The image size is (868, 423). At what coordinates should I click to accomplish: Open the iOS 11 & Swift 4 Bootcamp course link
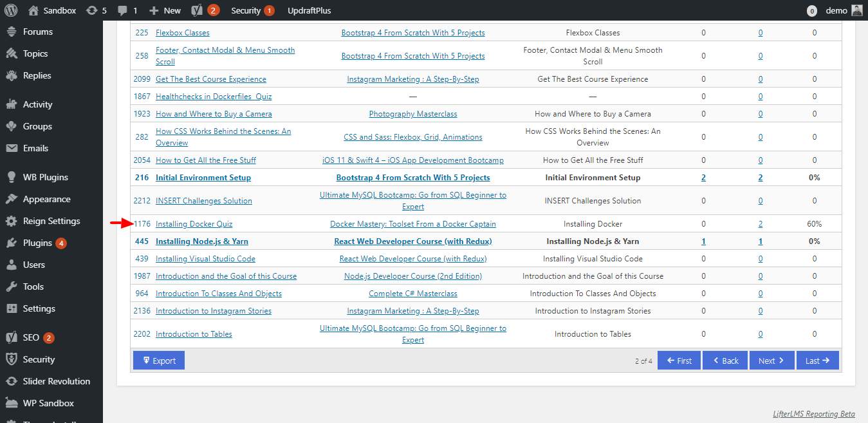[x=413, y=160]
